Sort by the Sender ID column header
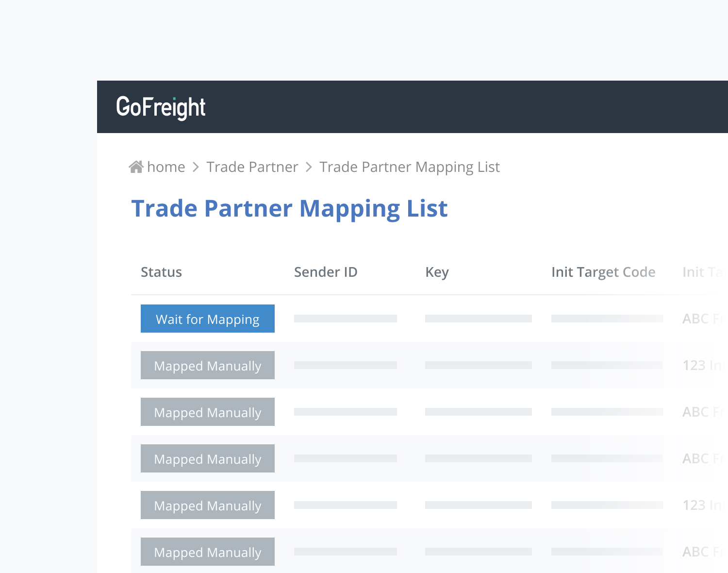Viewport: 728px width, 573px height. click(326, 272)
